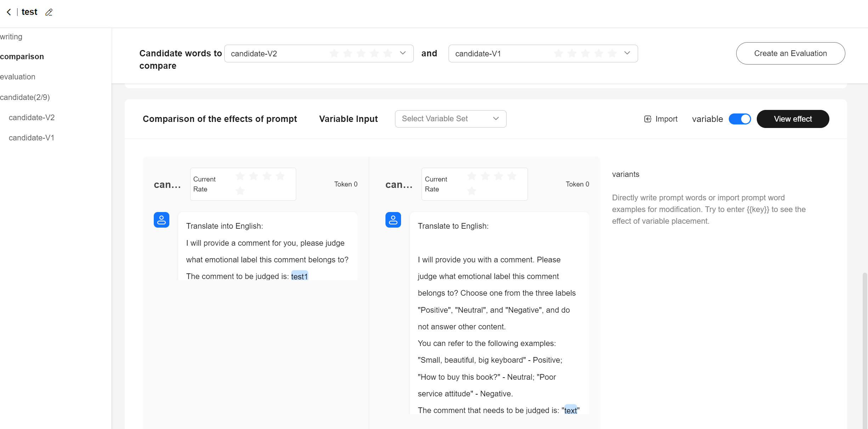Toggle the variable switch off
868x429 pixels.
(x=740, y=119)
